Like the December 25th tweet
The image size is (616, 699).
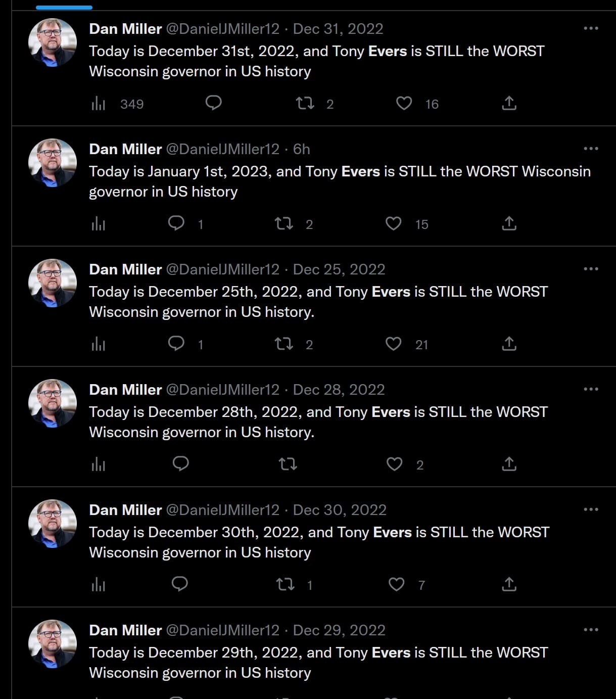point(393,344)
